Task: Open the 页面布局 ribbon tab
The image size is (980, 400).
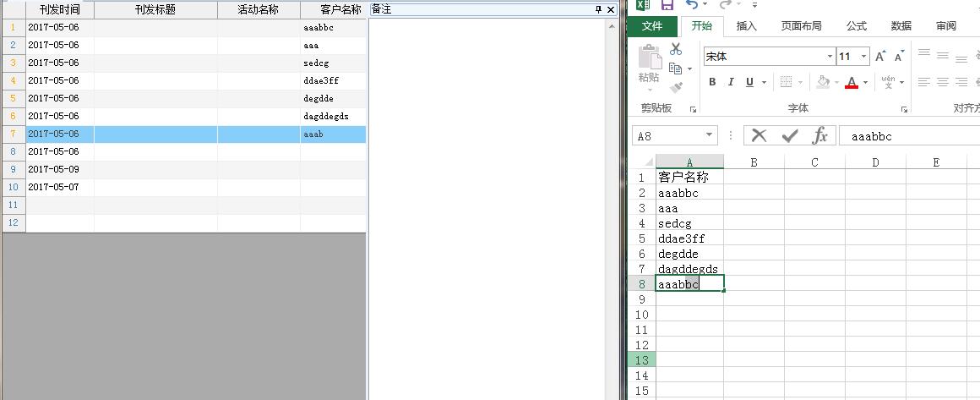Action: point(801,26)
